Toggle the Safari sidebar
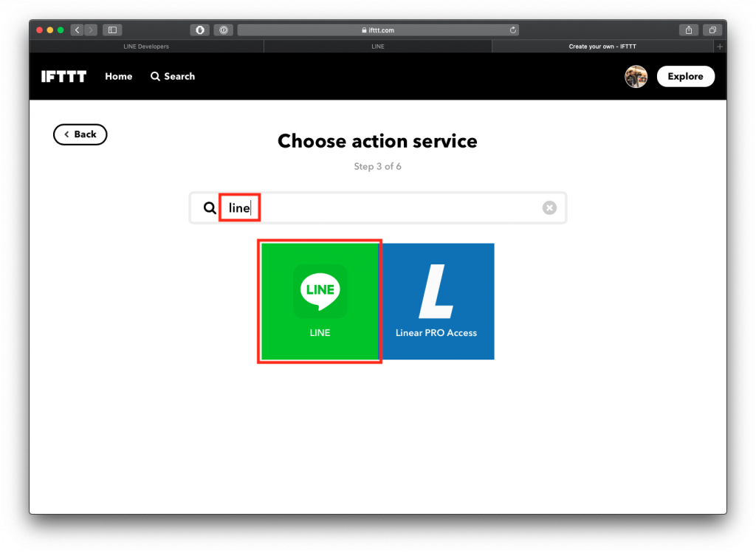Viewport: 756px width, 553px height. pos(112,30)
